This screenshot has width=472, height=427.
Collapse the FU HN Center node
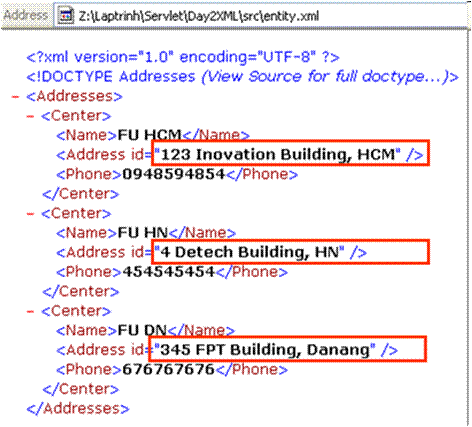pos(30,214)
